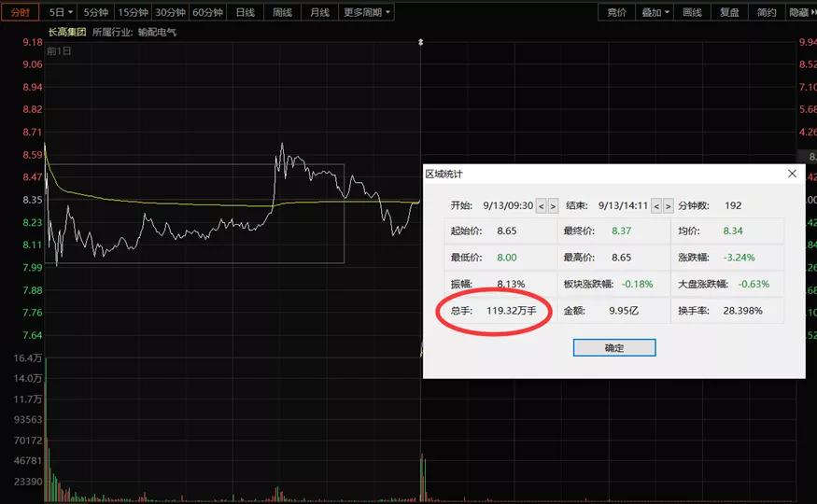Select the 5分钟 chart period
This screenshot has height=504, width=817.
(x=96, y=12)
